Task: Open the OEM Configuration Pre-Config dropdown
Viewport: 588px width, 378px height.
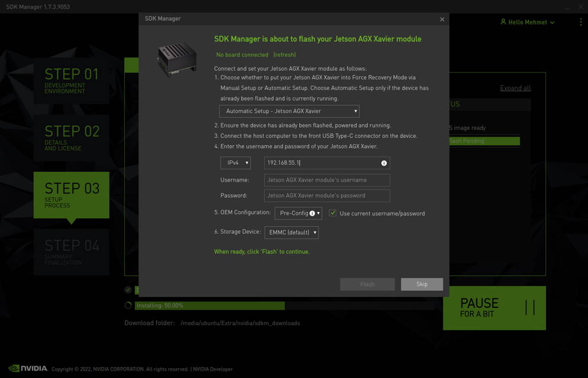Action: coord(298,213)
